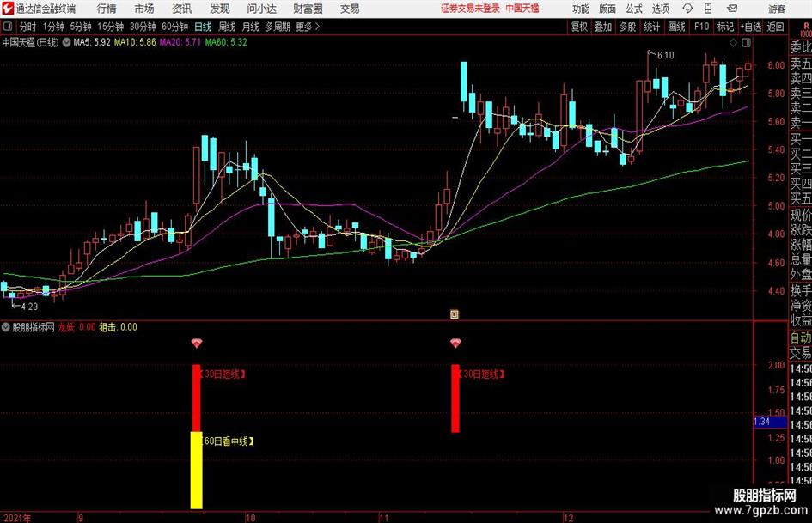Click the first red gem signal marker

click(x=196, y=343)
